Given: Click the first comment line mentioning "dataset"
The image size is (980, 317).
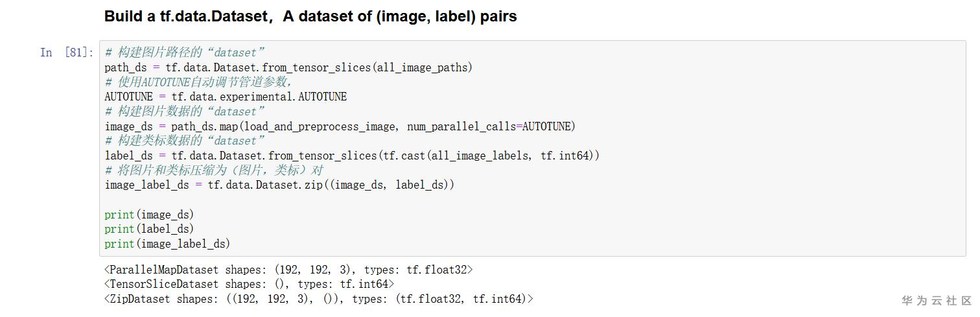Looking at the screenshot, I should [185, 53].
